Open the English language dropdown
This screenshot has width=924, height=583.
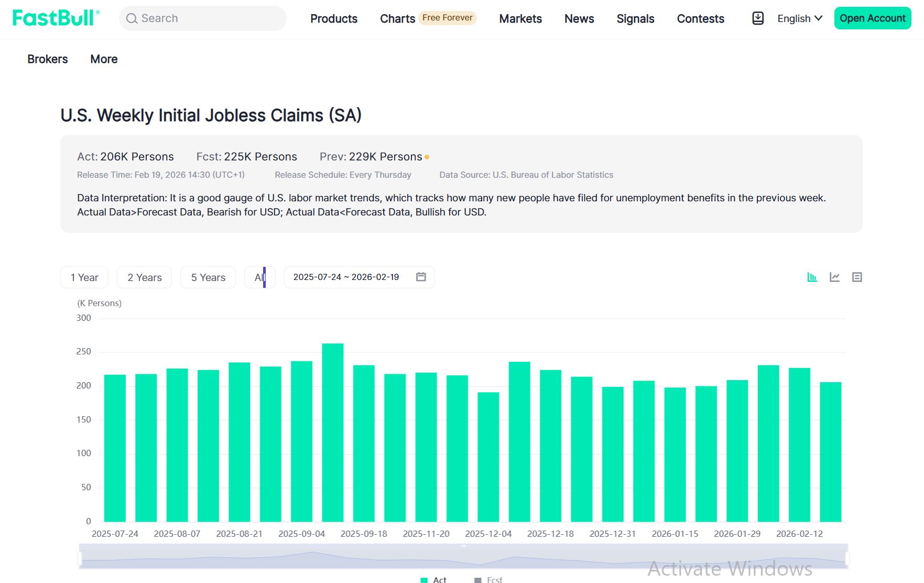(x=799, y=18)
